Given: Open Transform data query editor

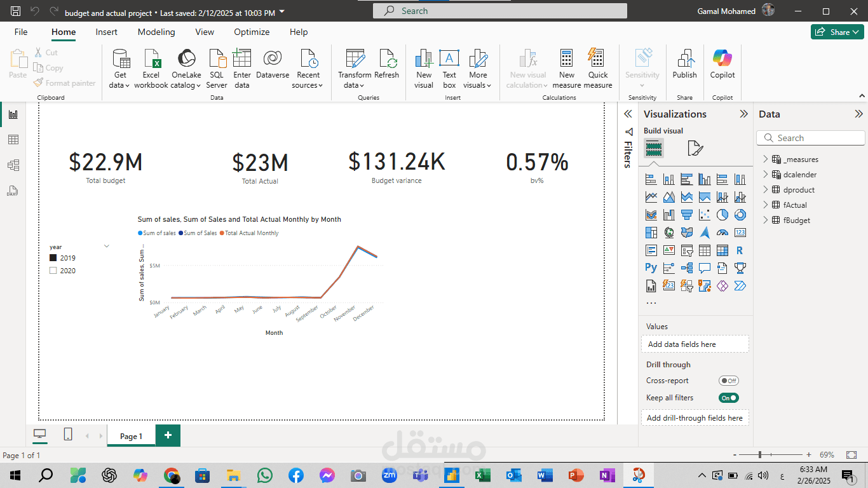Looking at the screenshot, I should (x=354, y=69).
